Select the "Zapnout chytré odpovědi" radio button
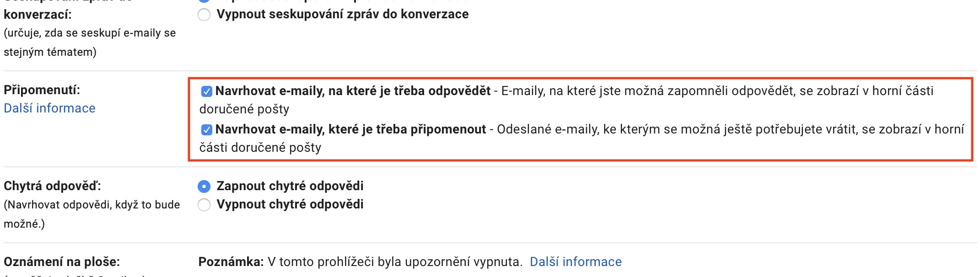980x277 pixels. 204,186
